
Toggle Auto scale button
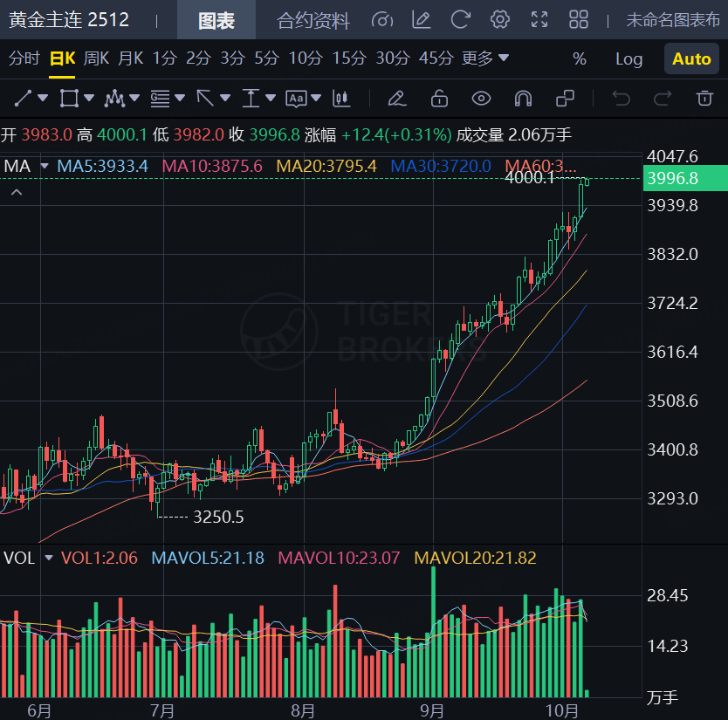pyautogui.click(x=691, y=59)
